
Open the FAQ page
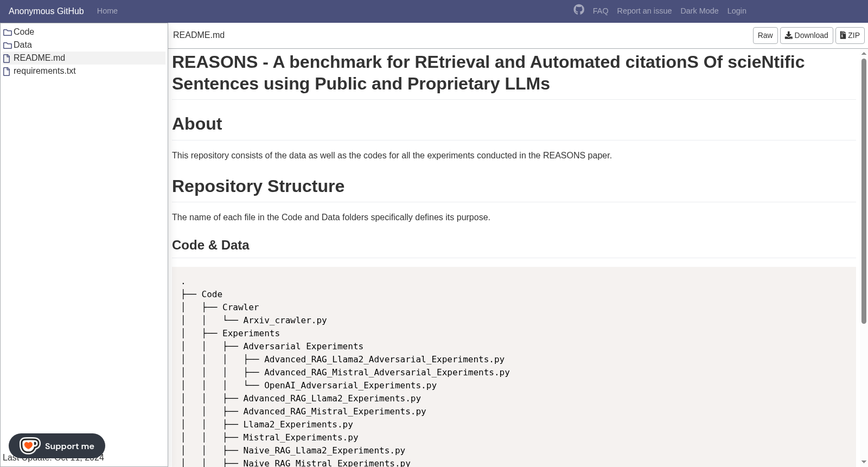pos(601,11)
